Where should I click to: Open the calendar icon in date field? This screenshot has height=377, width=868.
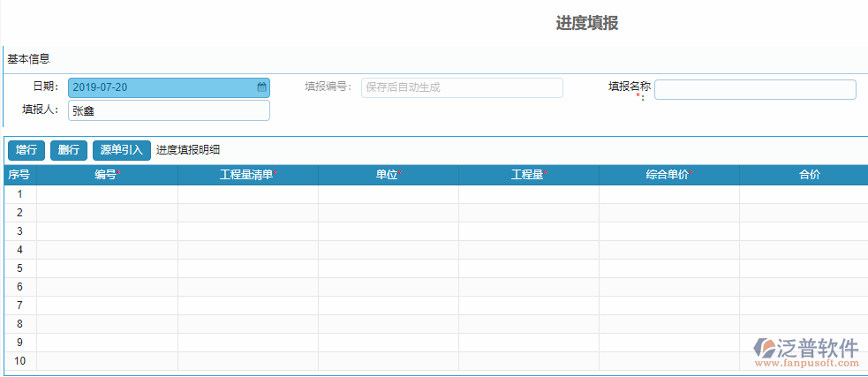[261, 87]
